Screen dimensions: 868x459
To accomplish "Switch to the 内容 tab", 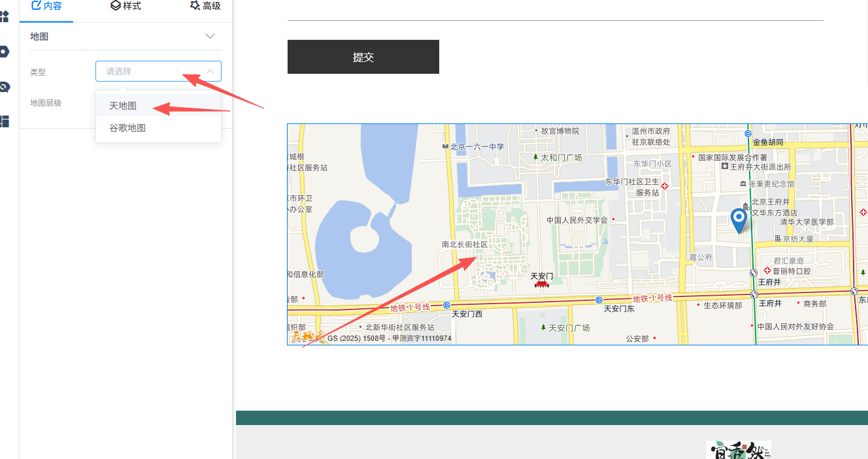I will [46, 6].
